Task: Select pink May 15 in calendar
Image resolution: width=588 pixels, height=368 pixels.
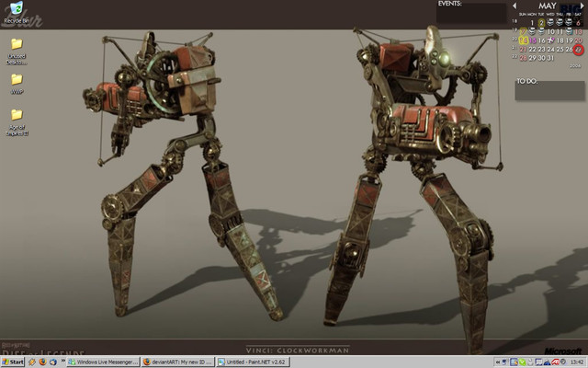Action: pos(533,40)
